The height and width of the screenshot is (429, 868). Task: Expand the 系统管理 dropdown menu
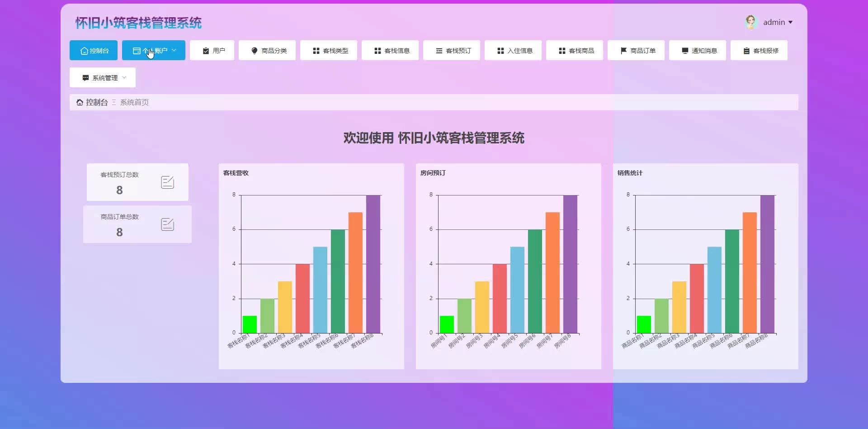pos(103,77)
